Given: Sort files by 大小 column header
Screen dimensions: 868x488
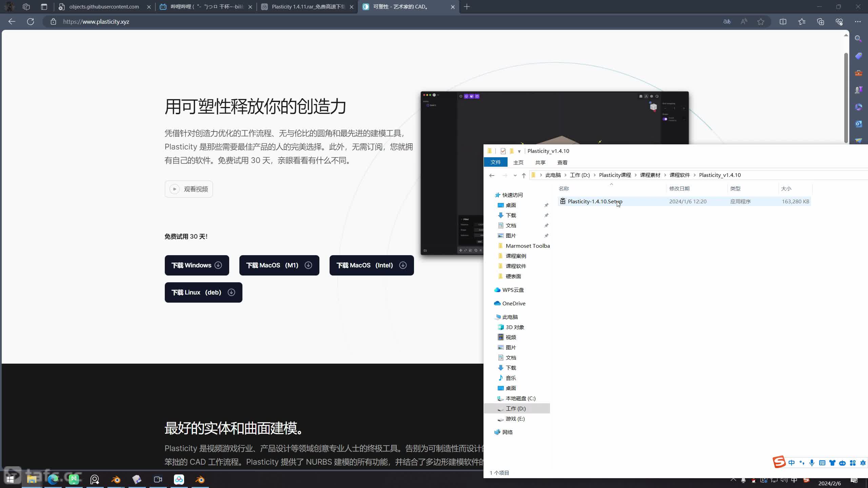Looking at the screenshot, I should (x=786, y=189).
